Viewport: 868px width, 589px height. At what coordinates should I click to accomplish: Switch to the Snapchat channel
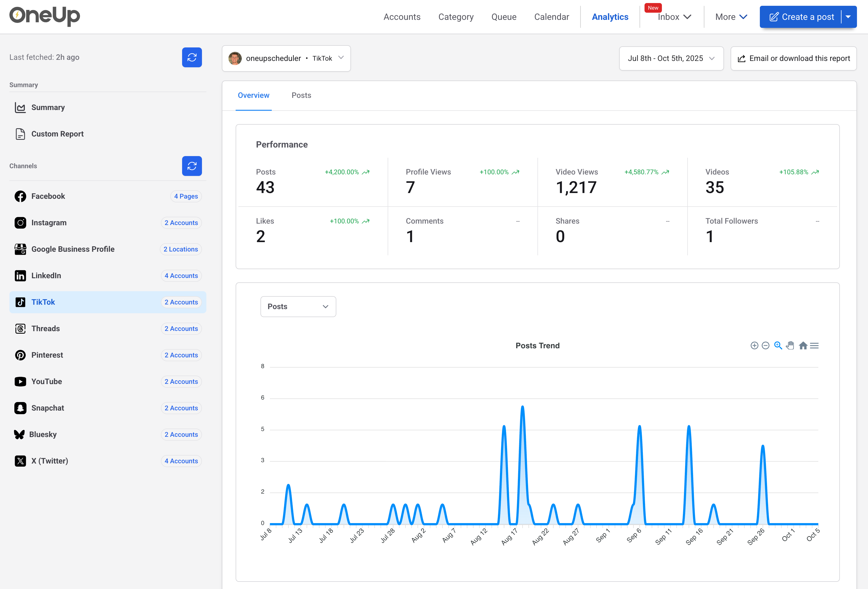tap(47, 408)
